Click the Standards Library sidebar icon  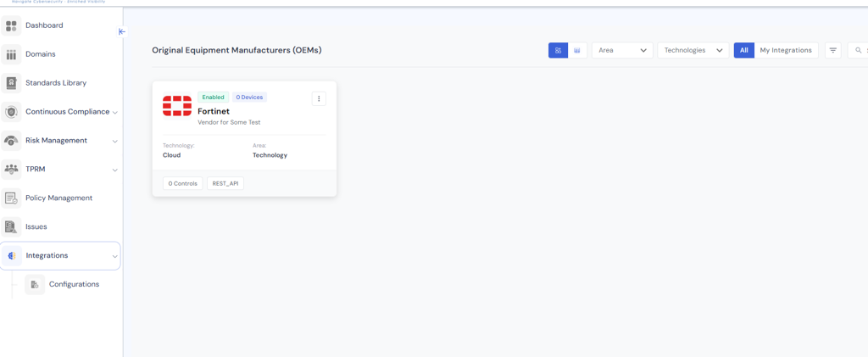(11, 83)
